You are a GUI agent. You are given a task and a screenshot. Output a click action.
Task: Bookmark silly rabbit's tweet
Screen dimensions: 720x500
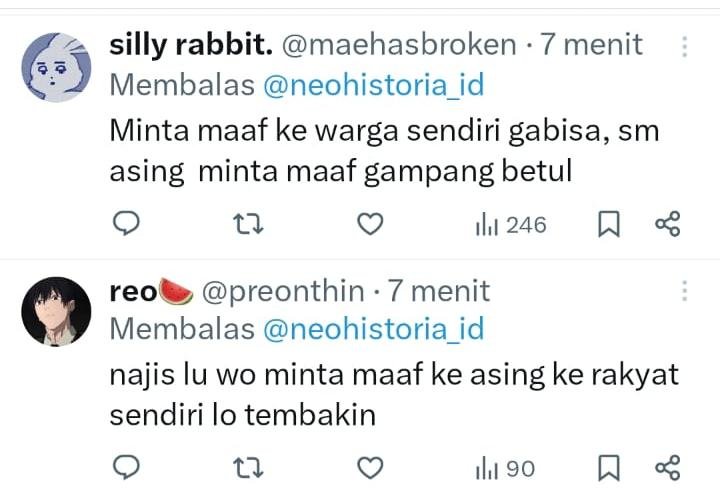(607, 224)
